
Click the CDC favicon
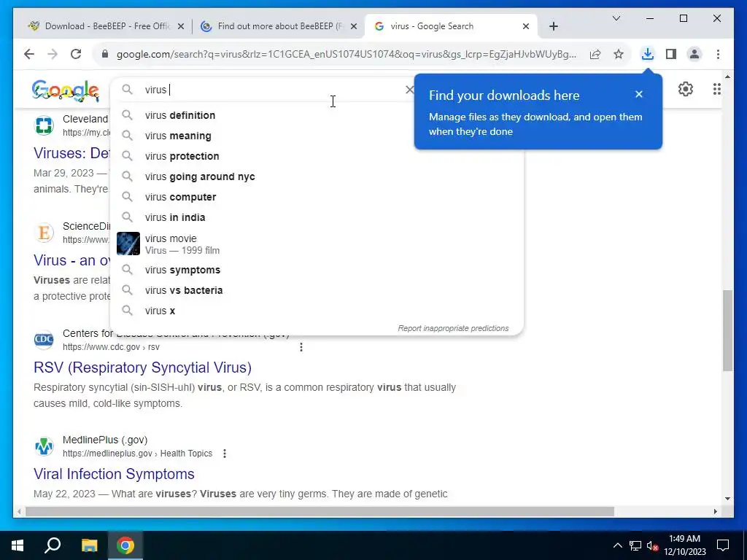click(x=44, y=340)
